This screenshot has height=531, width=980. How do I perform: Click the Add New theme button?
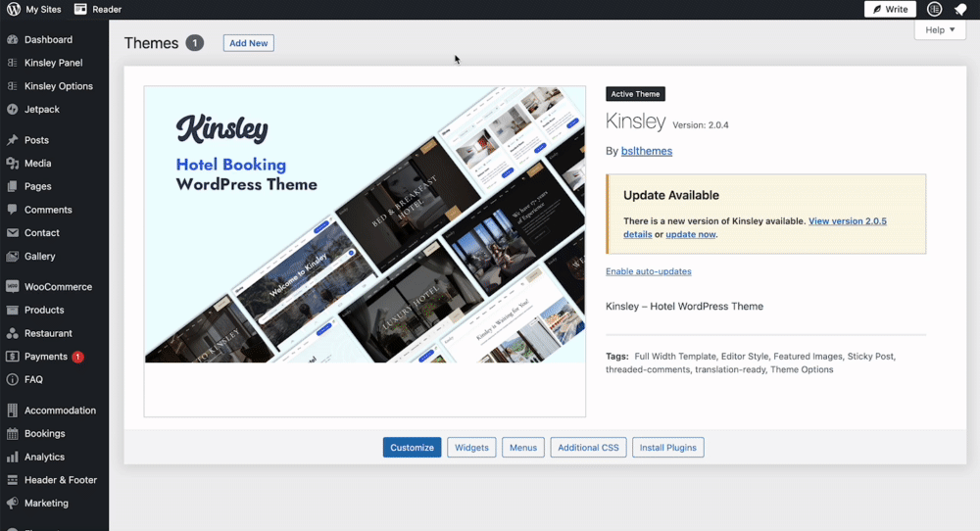(249, 43)
